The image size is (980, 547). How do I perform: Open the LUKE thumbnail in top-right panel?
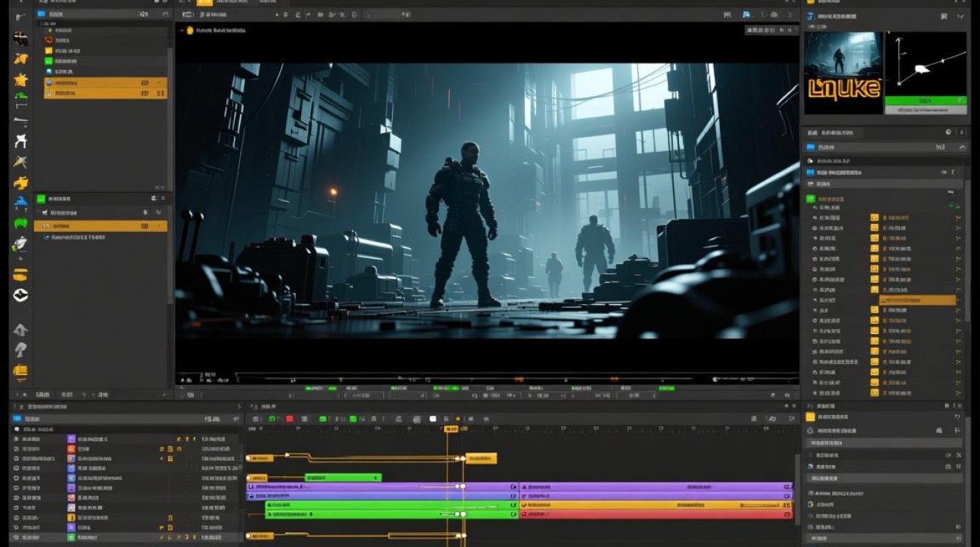843,72
